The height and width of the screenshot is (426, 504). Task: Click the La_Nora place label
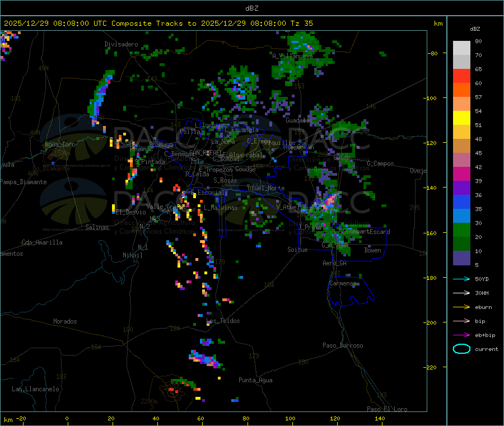click(223, 142)
